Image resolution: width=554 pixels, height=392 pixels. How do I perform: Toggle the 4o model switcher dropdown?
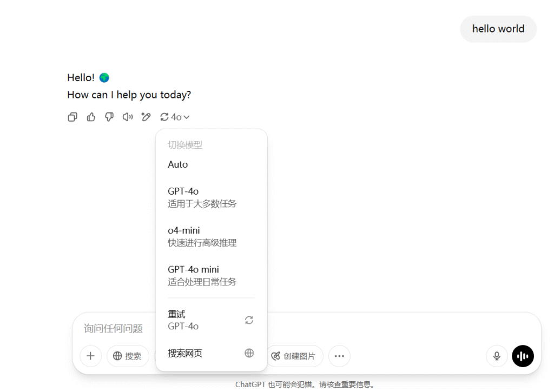[175, 117]
